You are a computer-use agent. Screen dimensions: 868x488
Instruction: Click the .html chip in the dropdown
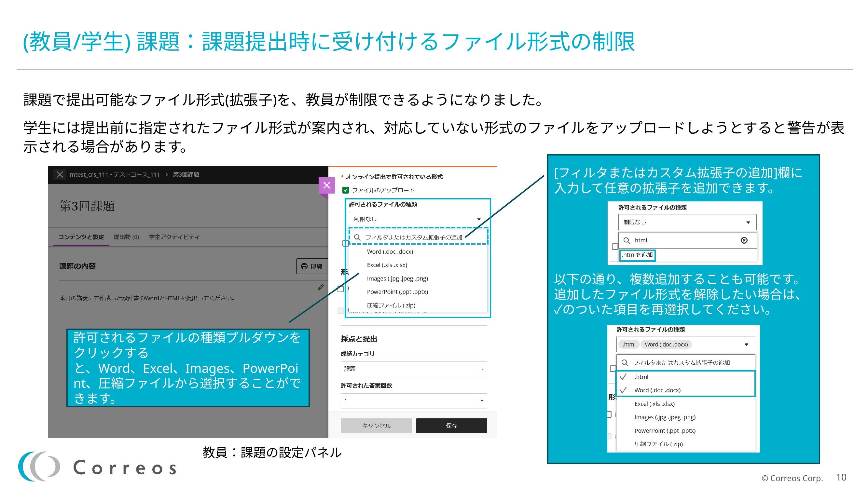tap(629, 344)
